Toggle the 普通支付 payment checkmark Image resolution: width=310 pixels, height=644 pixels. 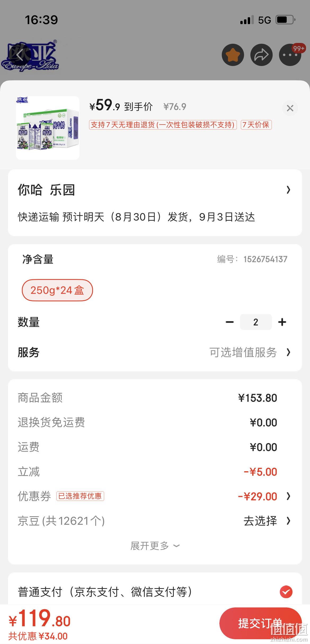tap(286, 592)
